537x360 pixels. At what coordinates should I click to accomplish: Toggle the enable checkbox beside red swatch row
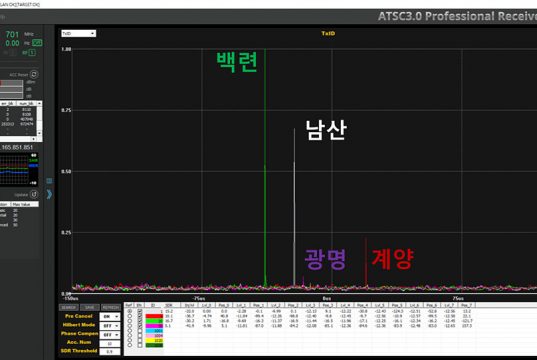(x=140, y=316)
